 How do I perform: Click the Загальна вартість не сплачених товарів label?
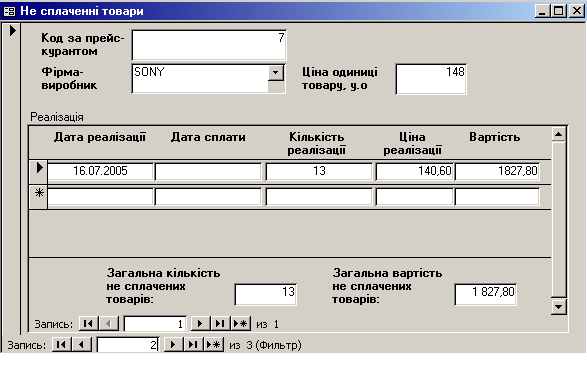387,286
